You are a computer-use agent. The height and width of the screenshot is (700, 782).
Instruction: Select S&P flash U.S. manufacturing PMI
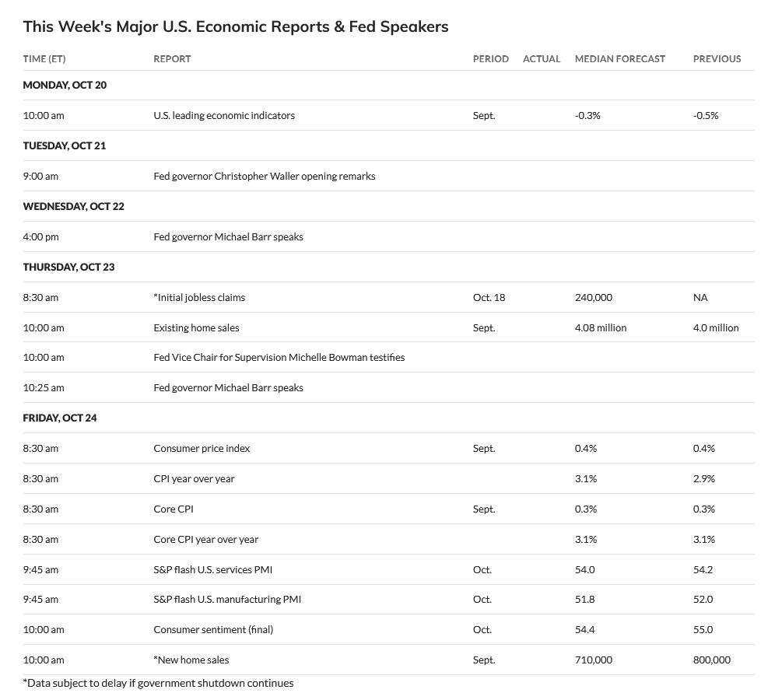coord(227,599)
